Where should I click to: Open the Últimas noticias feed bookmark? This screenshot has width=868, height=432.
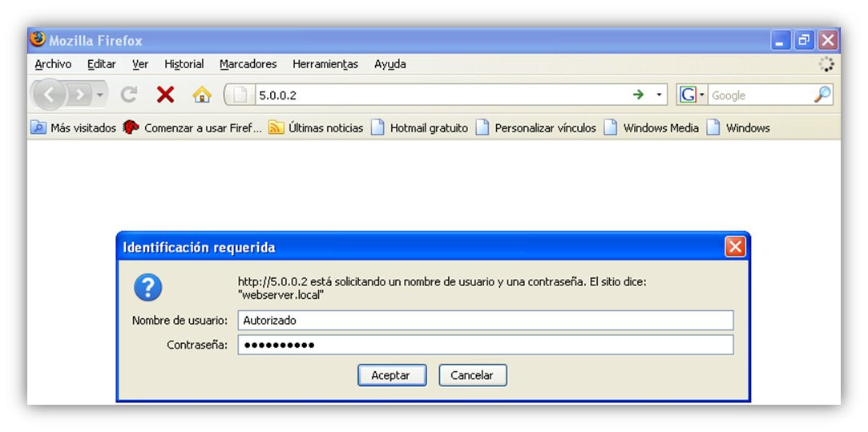[x=316, y=128]
